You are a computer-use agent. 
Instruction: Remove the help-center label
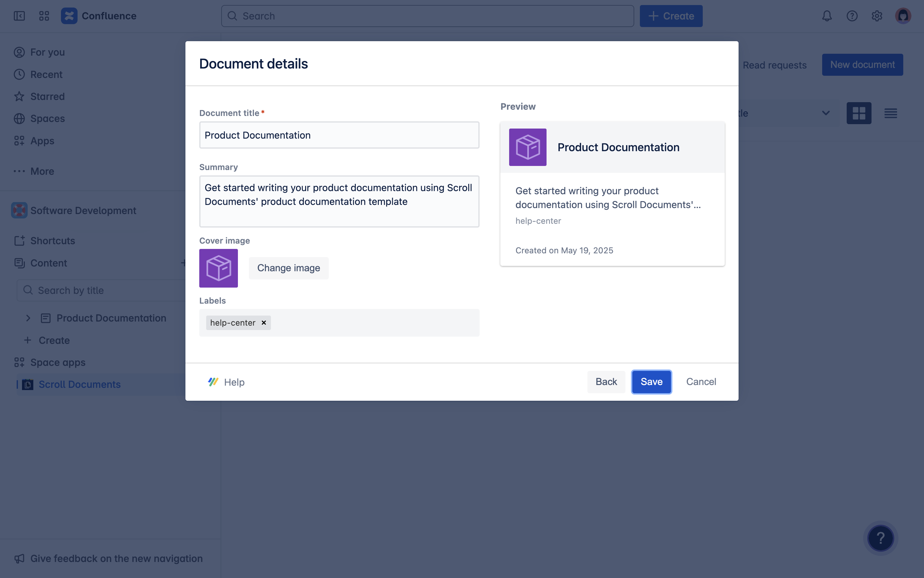(263, 323)
